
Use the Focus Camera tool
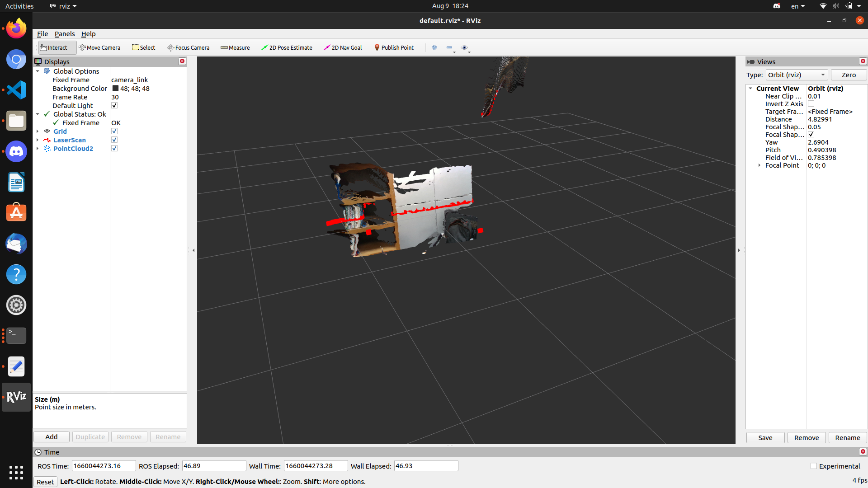pyautogui.click(x=188, y=47)
